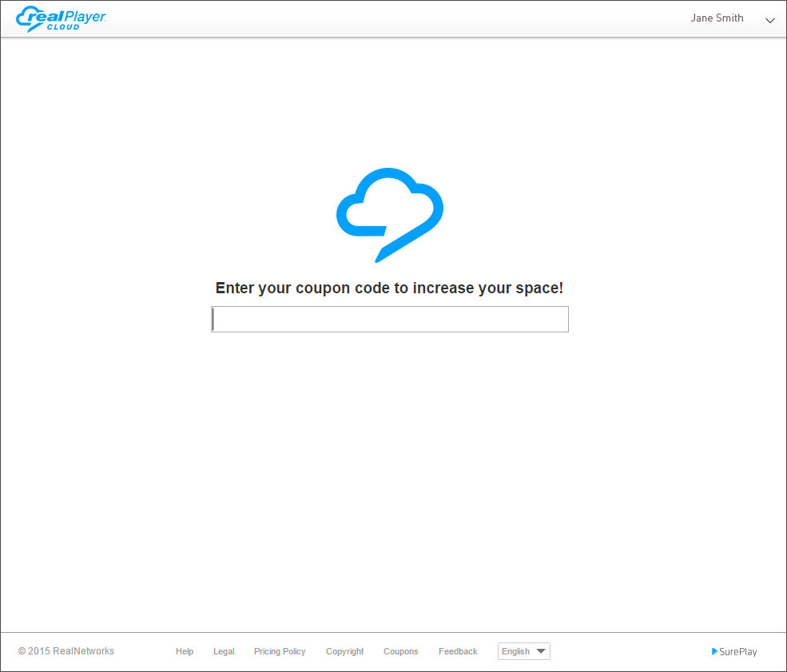
Task: Open the Coupons page
Action: (x=400, y=651)
